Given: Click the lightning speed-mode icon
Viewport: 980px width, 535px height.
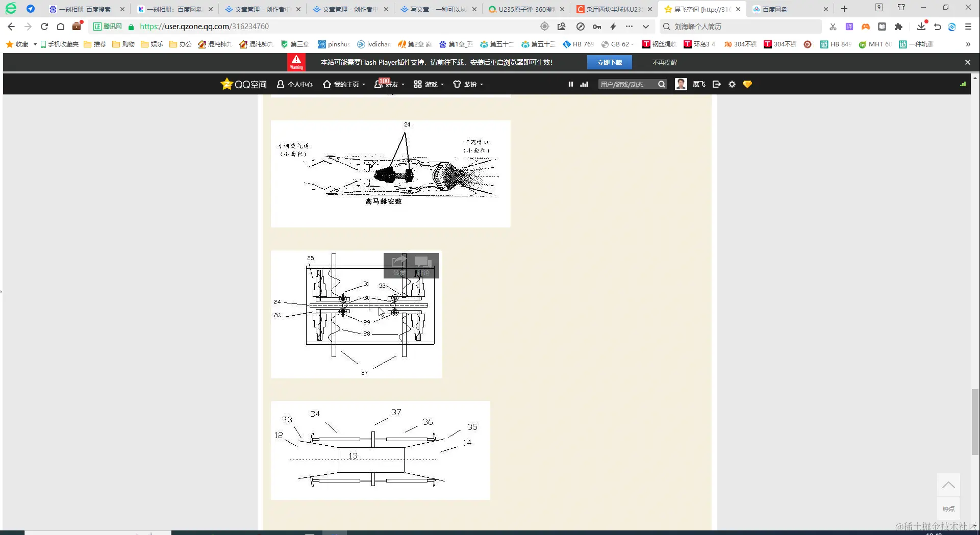Looking at the screenshot, I should click(613, 27).
